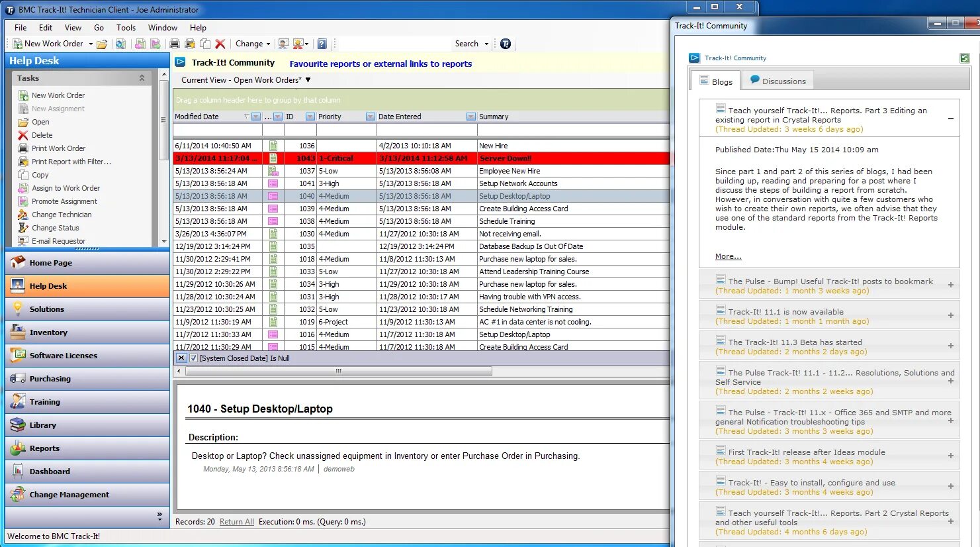Click the Delete task red X icon
The width and height of the screenshot is (980, 547).
pos(23,135)
